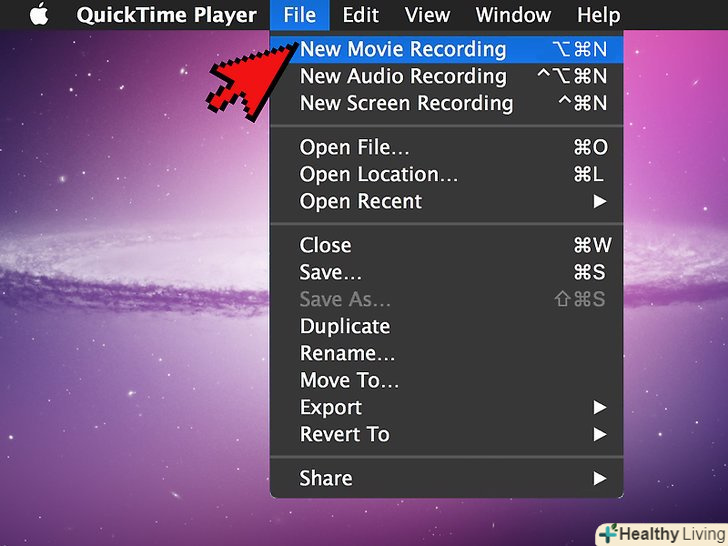Expand the Share submenu

click(447, 478)
